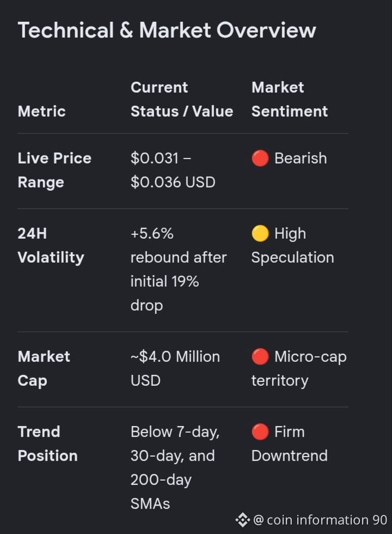This screenshot has width=392, height=534.
Task: Click the red circle beside Micro-cap territory
Action: tap(260, 357)
